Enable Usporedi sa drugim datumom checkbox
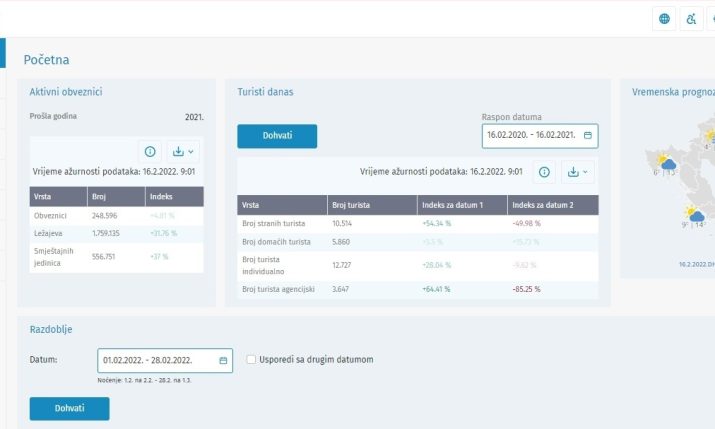This screenshot has width=715, height=429. point(251,360)
